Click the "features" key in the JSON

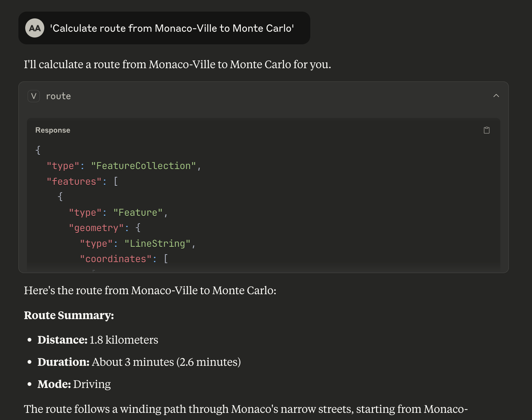click(74, 181)
